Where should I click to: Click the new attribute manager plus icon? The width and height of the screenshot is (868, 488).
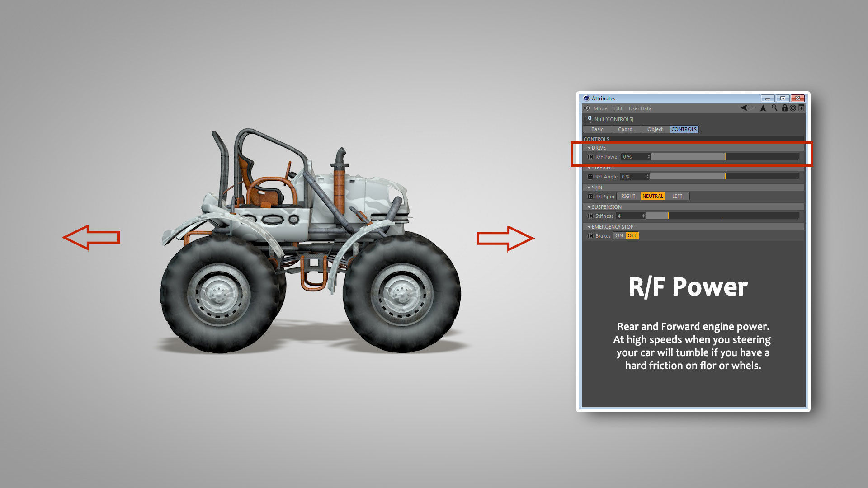801,108
